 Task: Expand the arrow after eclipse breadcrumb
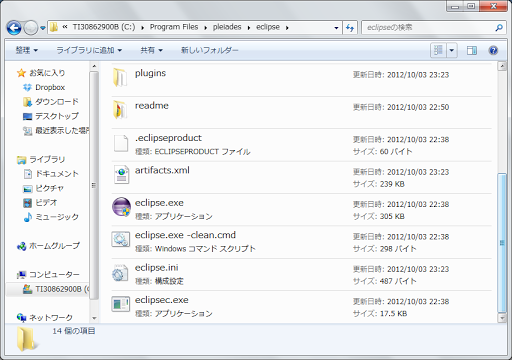[x=287, y=28]
